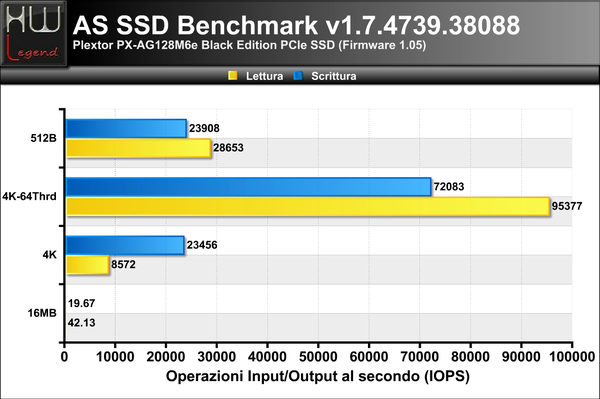600x399 pixels.
Task: Click the value label 8572
Action: tap(123, 264)
